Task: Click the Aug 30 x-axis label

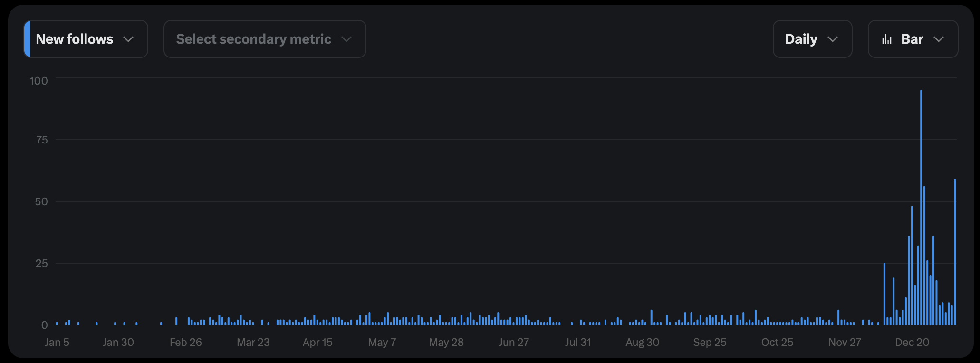Action: pos(643,342)
